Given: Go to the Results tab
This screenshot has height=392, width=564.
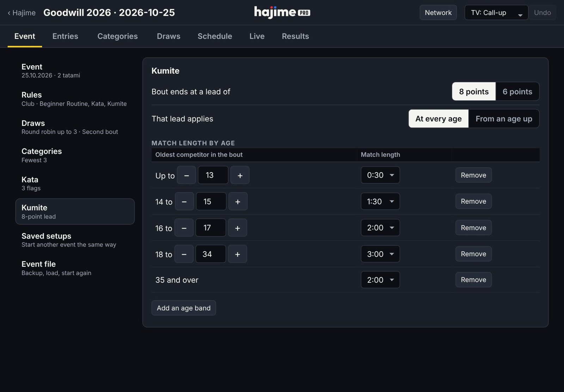Looking at the screenshot, I should click(x=295, y=36).
